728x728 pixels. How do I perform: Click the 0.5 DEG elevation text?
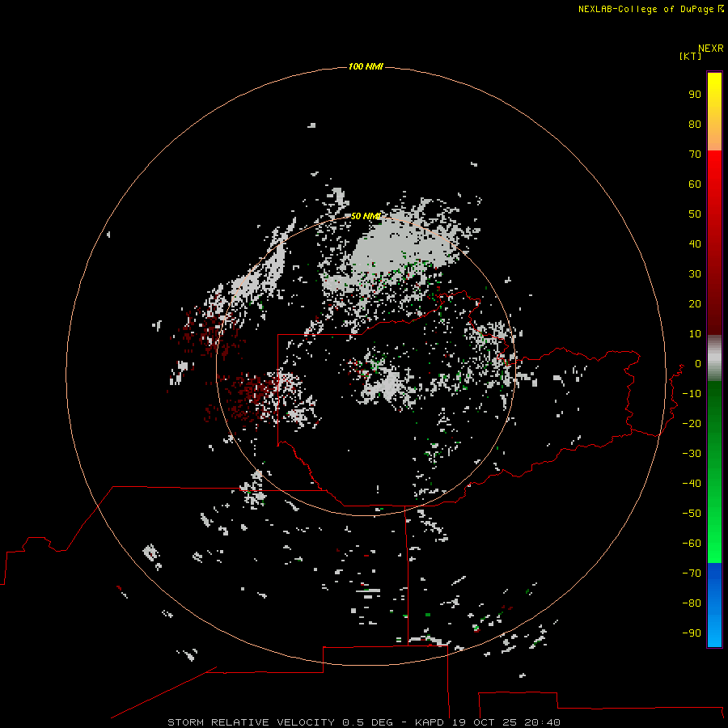click(x=367, y=722)
